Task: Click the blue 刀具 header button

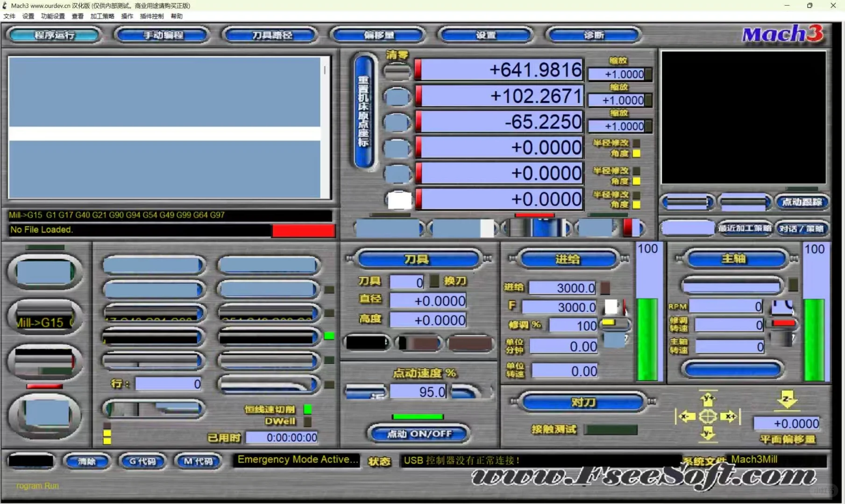Action: coord(418,259)
